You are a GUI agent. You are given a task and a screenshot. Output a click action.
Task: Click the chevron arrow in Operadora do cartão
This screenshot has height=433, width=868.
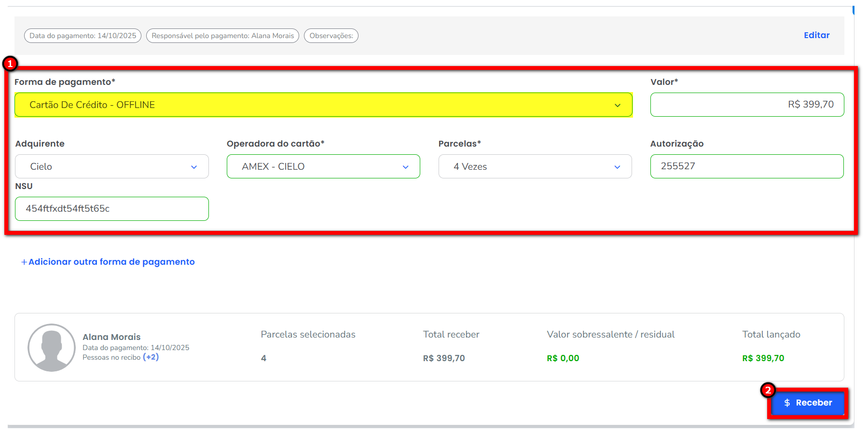[x=405, y=167]
